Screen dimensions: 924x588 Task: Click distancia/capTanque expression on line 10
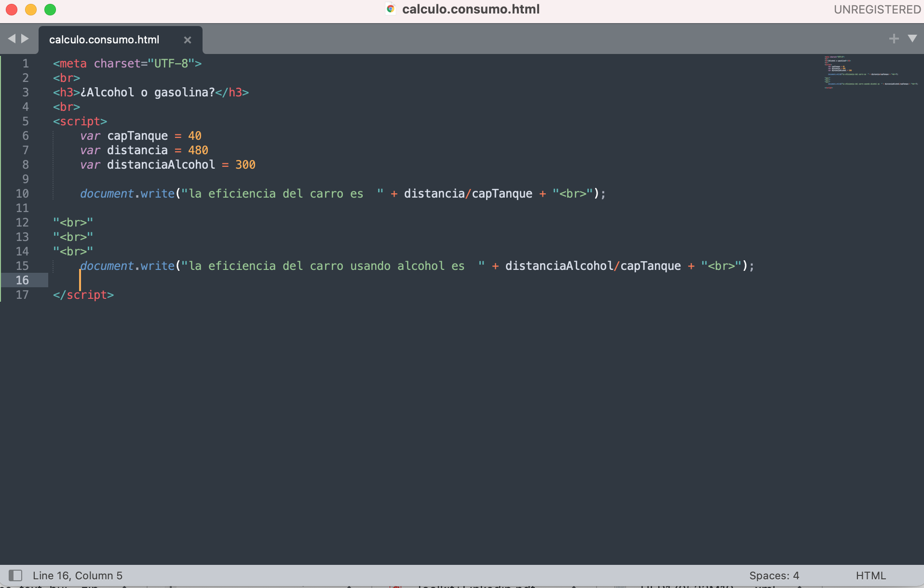[468, 194]
